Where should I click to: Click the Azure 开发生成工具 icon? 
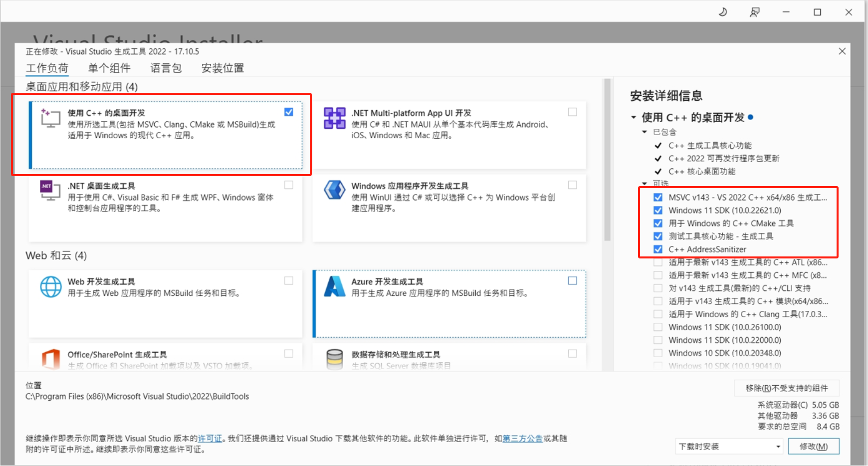[334, 286]
